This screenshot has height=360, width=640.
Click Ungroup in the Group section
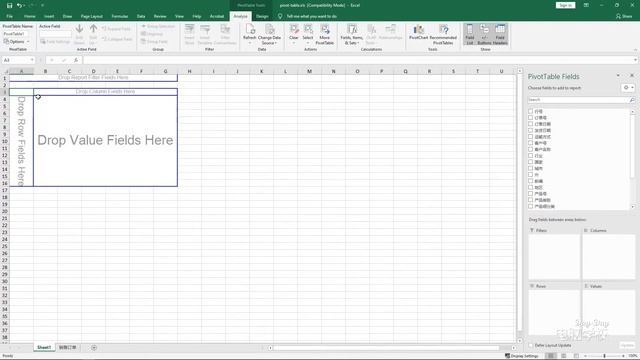tap(152, 34)
